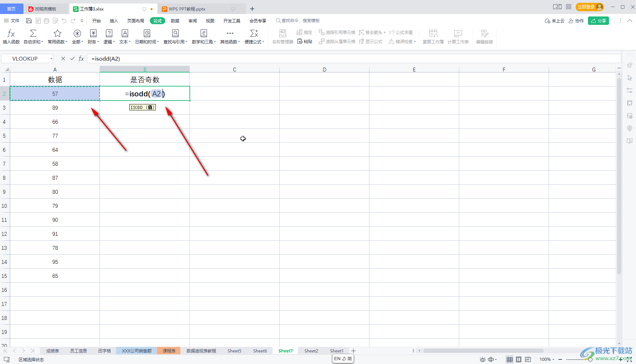Cancel formula entry with the X icon
Viewport: 636px width, 364px height.
click(x=63, y=59)
